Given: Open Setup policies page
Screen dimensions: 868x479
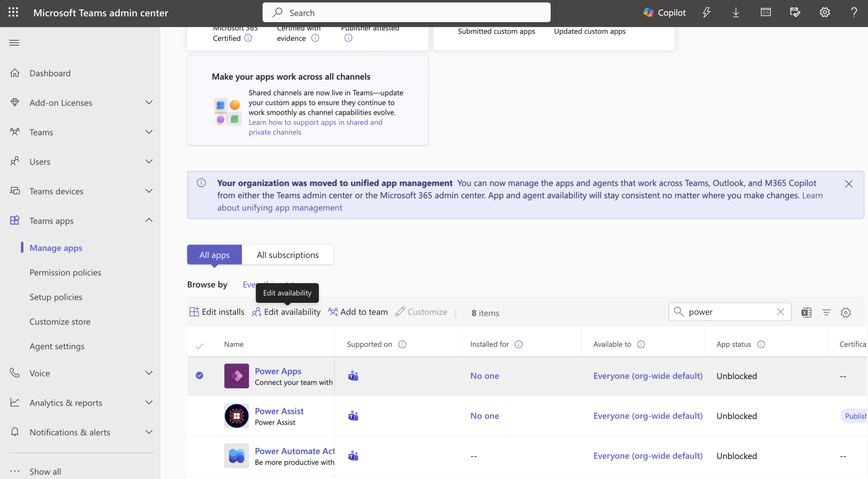Looking at the screenshot, I should click(56, 297).
